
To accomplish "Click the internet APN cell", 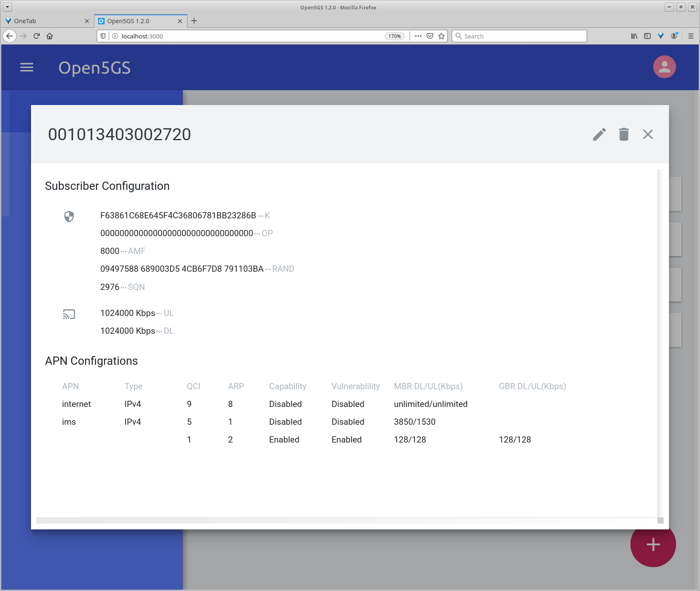I will (77, 404).
